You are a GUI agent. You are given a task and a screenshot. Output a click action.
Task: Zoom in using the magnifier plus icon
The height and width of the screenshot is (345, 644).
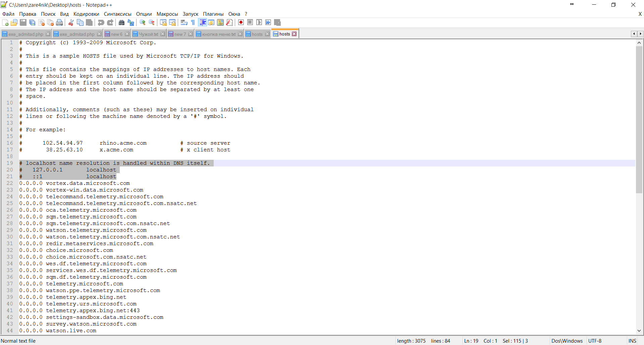(143, 22)
